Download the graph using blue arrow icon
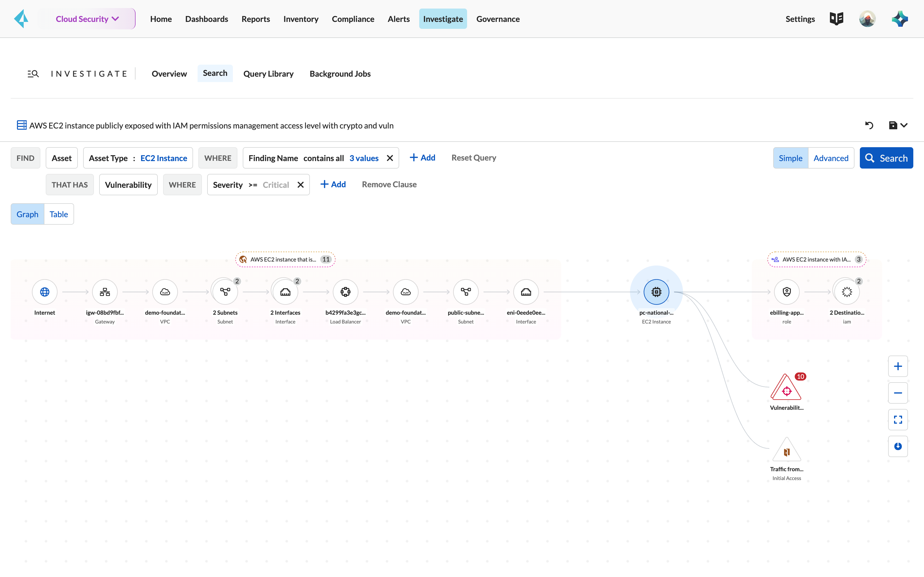 click(x=898, y=446)
